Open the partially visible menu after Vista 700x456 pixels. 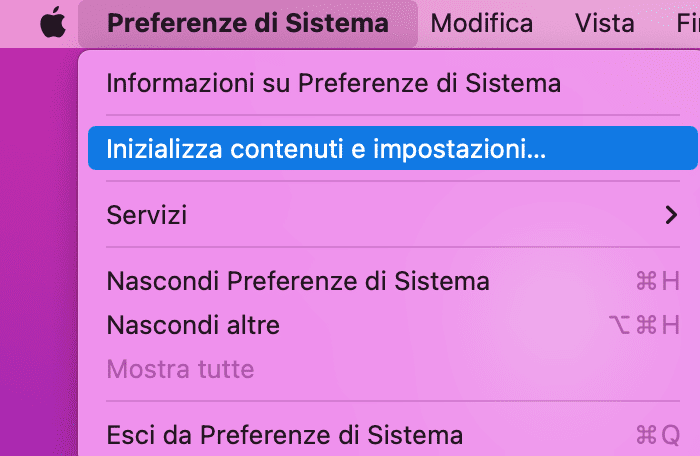coord(688,23)
